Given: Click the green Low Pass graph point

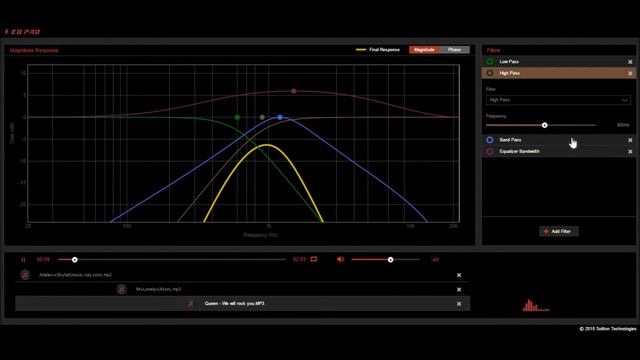Looking at the screenshot, I should tap(237, 118).
